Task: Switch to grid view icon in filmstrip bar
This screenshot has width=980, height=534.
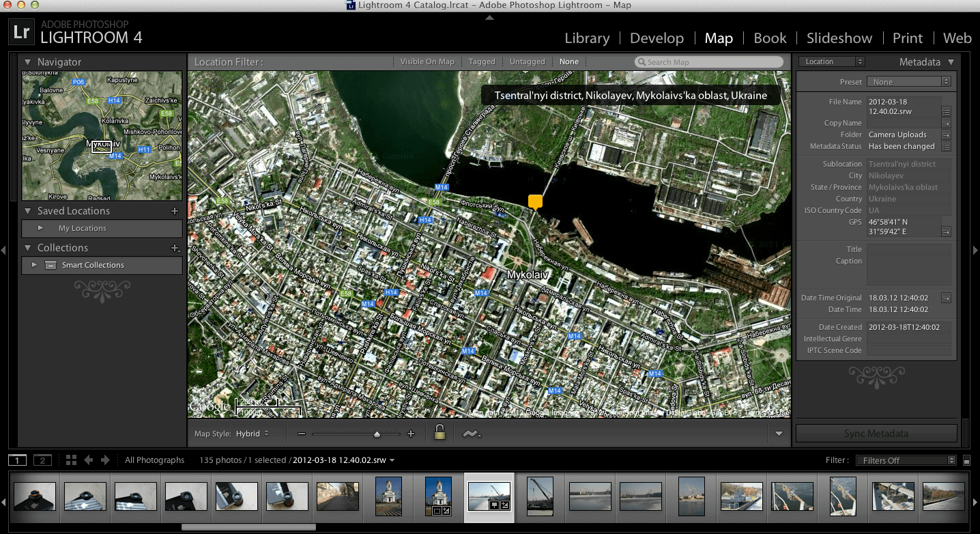Action: [71, 460]
